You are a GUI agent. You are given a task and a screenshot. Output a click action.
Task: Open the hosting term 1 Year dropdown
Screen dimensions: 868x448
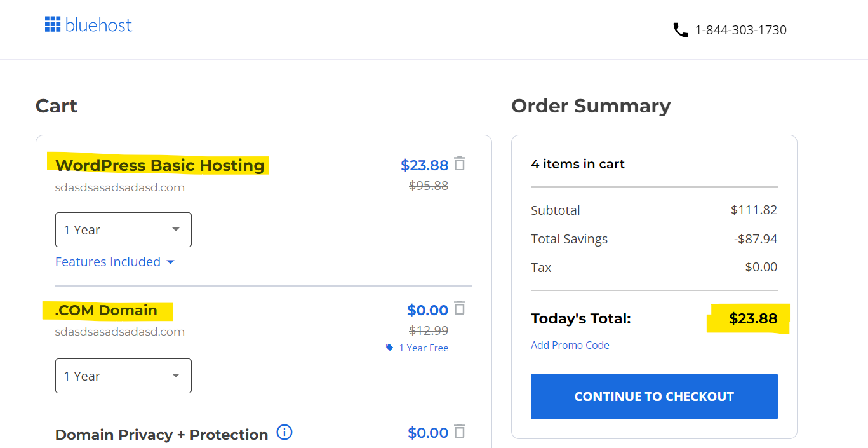(123, 229)
